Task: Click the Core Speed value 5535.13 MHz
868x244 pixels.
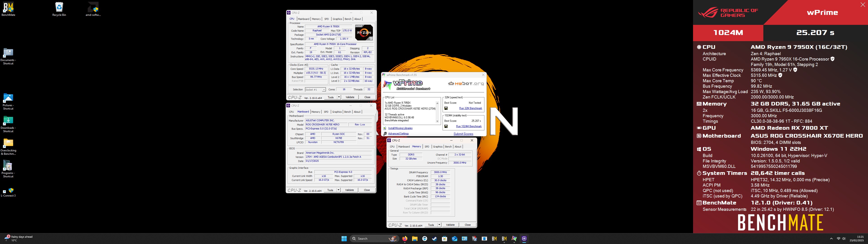Action: click(316, 69)
